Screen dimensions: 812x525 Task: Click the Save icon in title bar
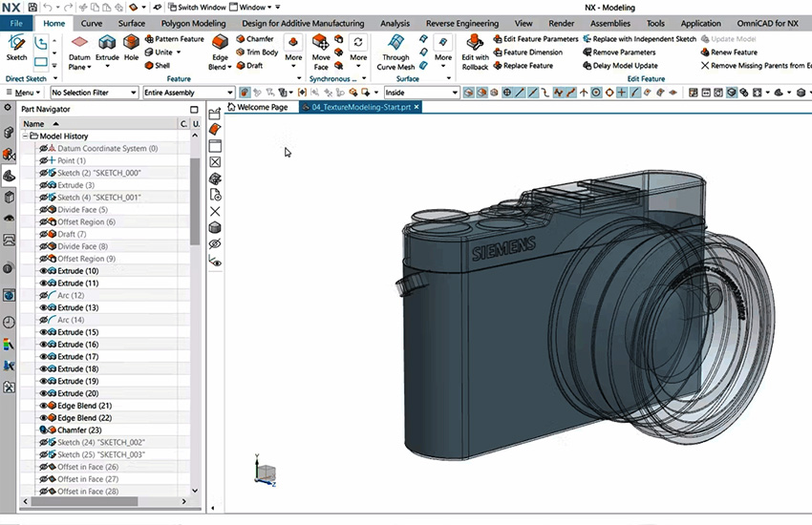pos(32,8)
